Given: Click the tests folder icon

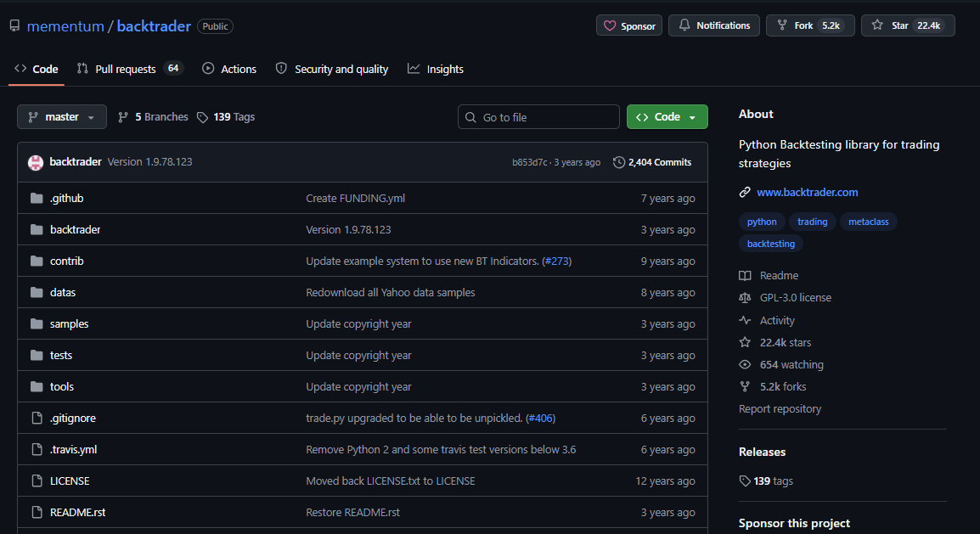Looking at the screenshot, I should (x=37, y=355).
